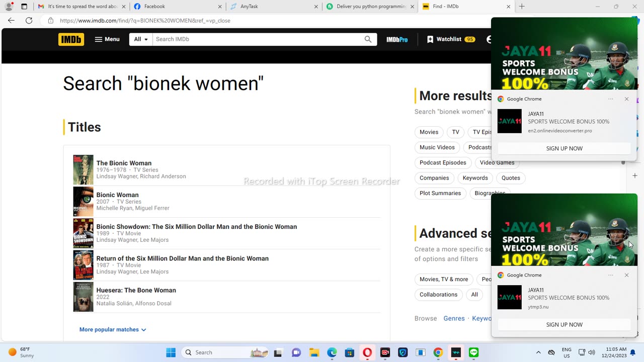Click SIGN UP NOW in ytmp3.nu notification

click(564, 325)
